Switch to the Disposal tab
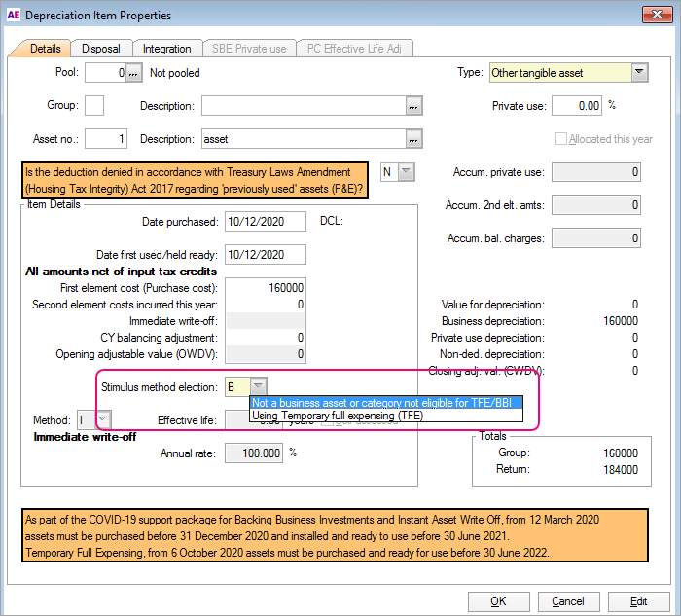Viewport: 681px width, 616px height. click(x=101, y=49)
